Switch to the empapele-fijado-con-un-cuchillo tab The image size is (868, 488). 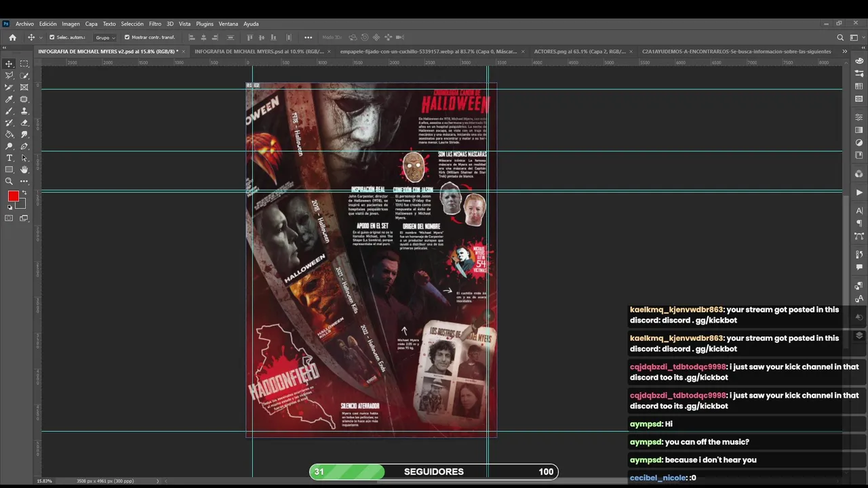pos(428,52)
